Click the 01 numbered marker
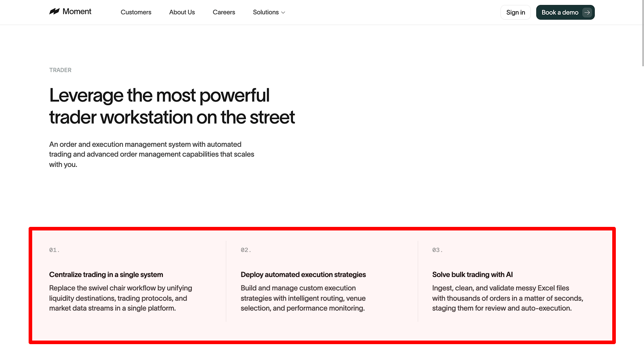The height and width of the screenshot is (358, 644). [x=54, y=250]
